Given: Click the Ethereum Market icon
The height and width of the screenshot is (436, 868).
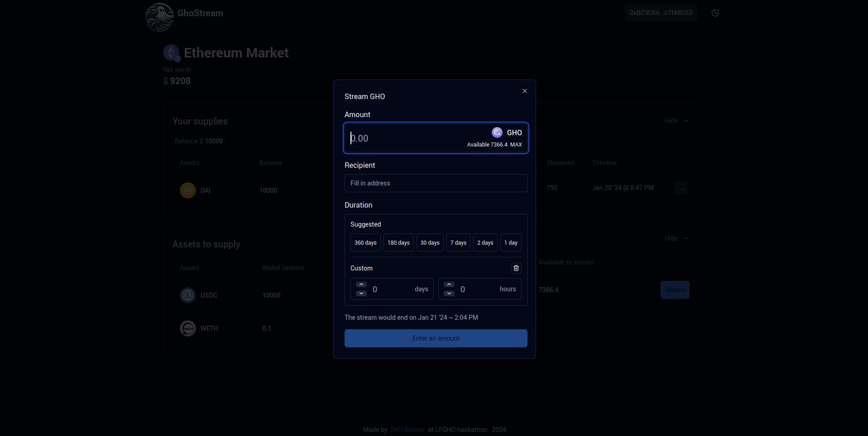Looking at the screenshot, I should click(172, 53).
